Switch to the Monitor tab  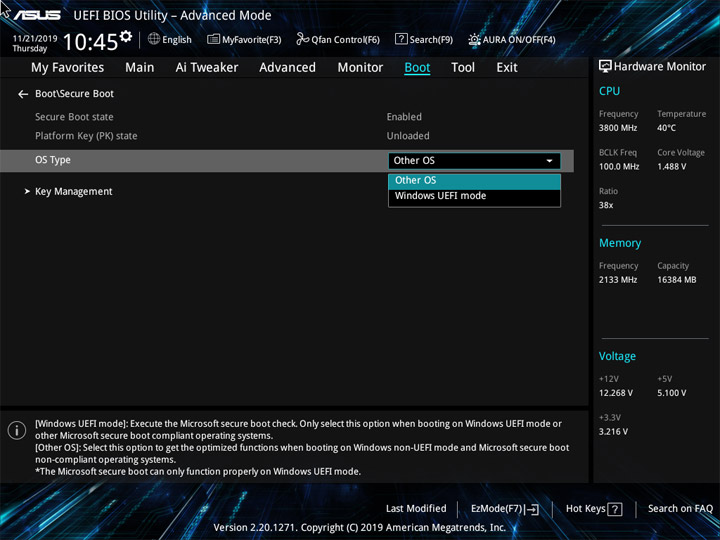360,68
